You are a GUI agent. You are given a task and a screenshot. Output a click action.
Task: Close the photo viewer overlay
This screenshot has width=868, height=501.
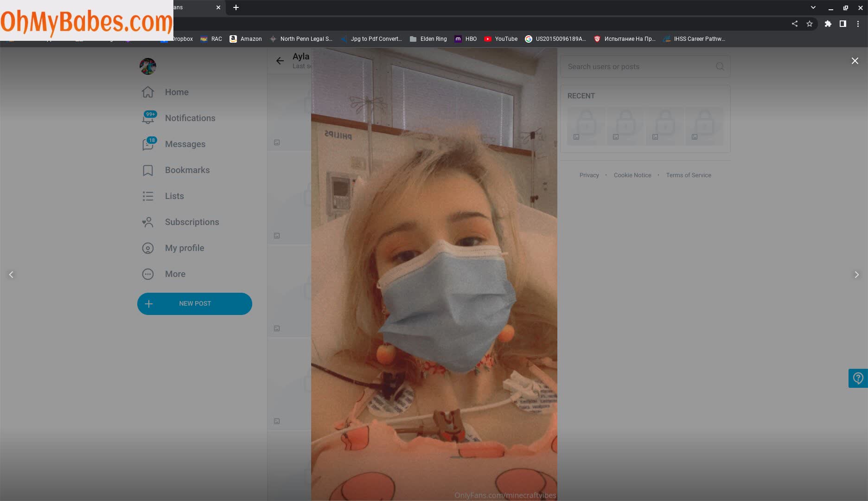coord(855,61)
